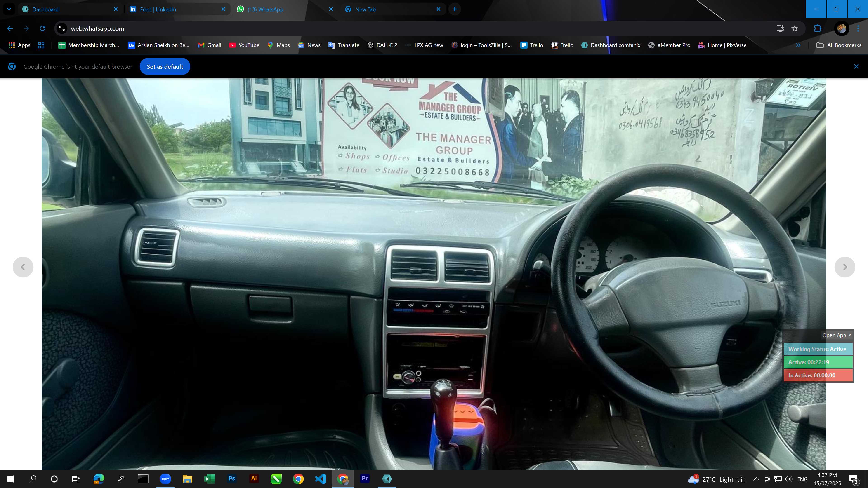Install WhatsApp Web app icon in address bar
The image size is (868, 488).
[780, 29]
